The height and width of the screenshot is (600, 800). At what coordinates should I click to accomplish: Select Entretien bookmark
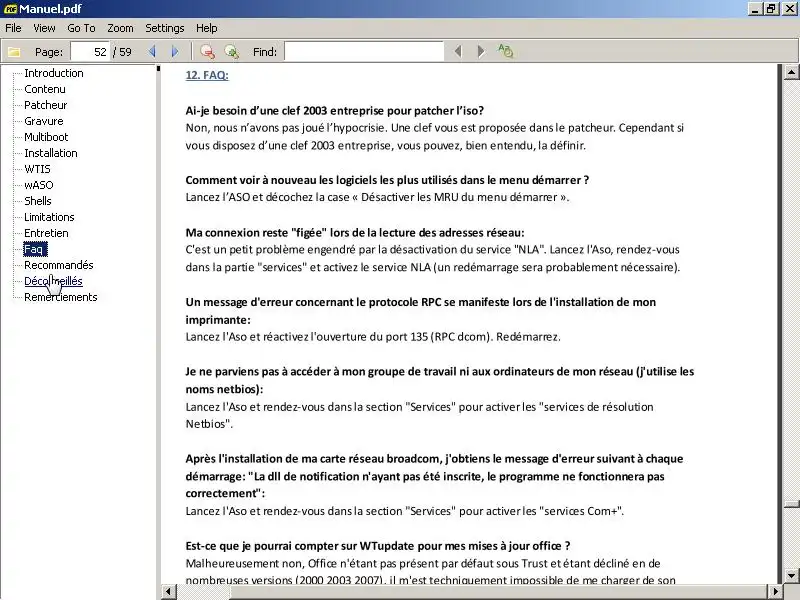click(x=46, y=233)
